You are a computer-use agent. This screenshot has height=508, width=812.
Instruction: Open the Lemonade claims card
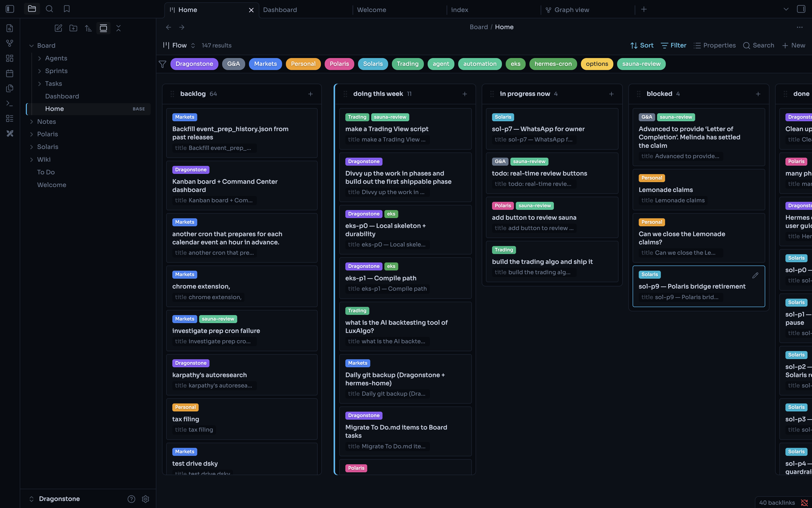[x=699, y=190]
